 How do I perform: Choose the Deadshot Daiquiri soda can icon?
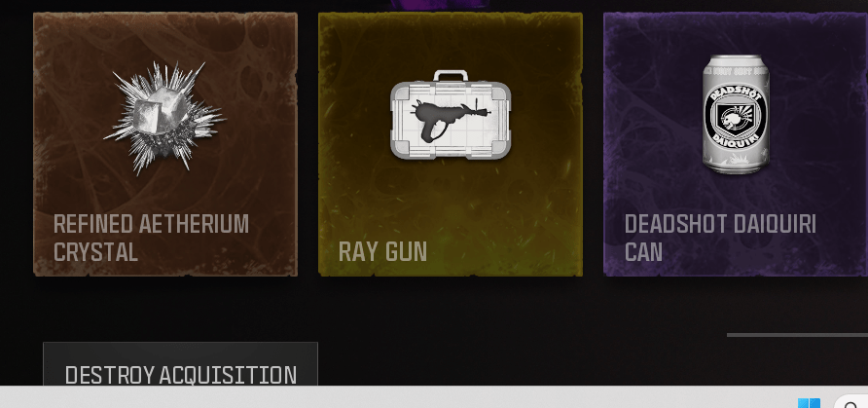[x=736, y=115]
